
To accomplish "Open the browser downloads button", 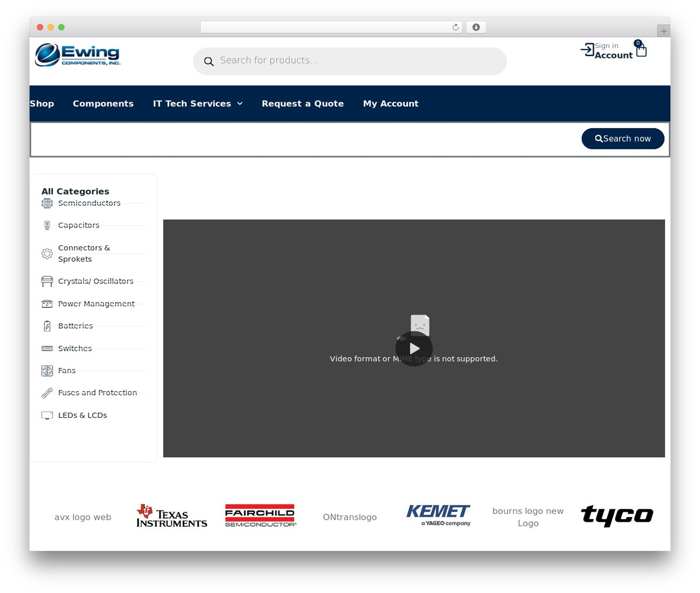I will pos(476,27).
